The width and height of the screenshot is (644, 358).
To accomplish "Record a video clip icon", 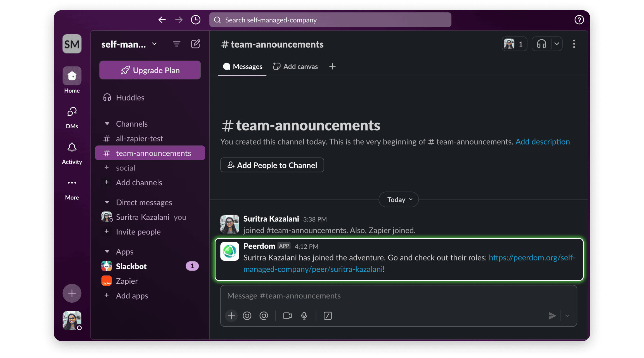I will tap(287, 316).
